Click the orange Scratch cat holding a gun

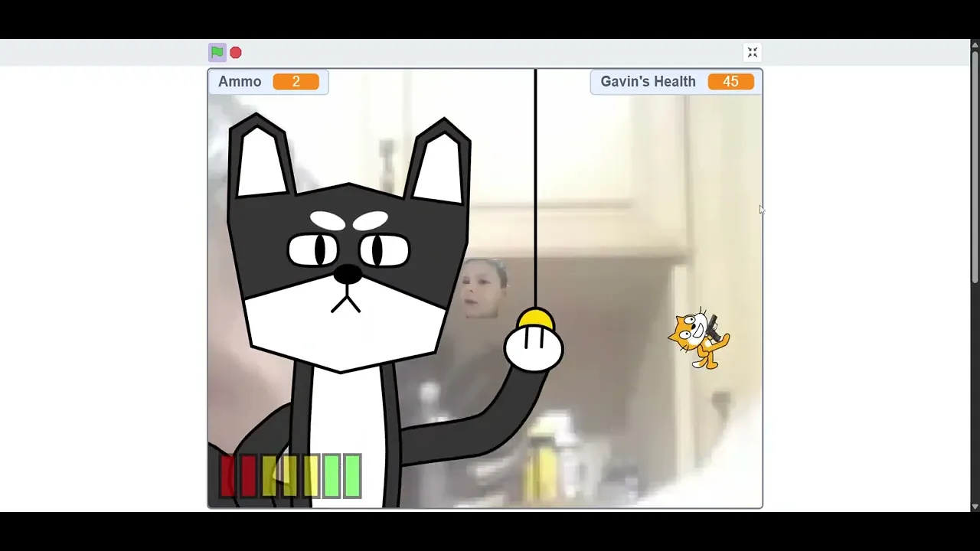699,338
